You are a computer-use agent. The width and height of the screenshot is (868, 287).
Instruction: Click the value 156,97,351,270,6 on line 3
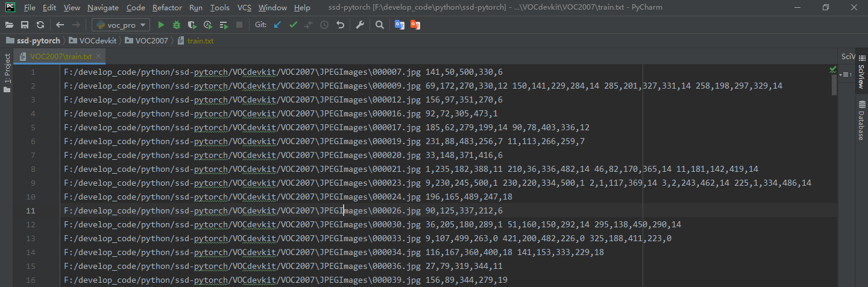[464, 99]
